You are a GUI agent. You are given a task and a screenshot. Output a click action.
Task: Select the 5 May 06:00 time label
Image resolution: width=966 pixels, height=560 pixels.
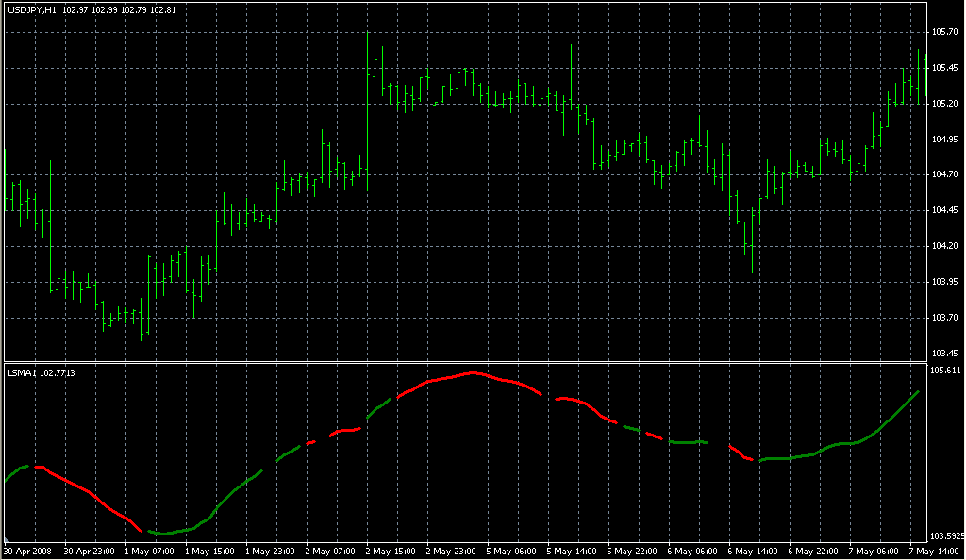(x=510, y=551)
